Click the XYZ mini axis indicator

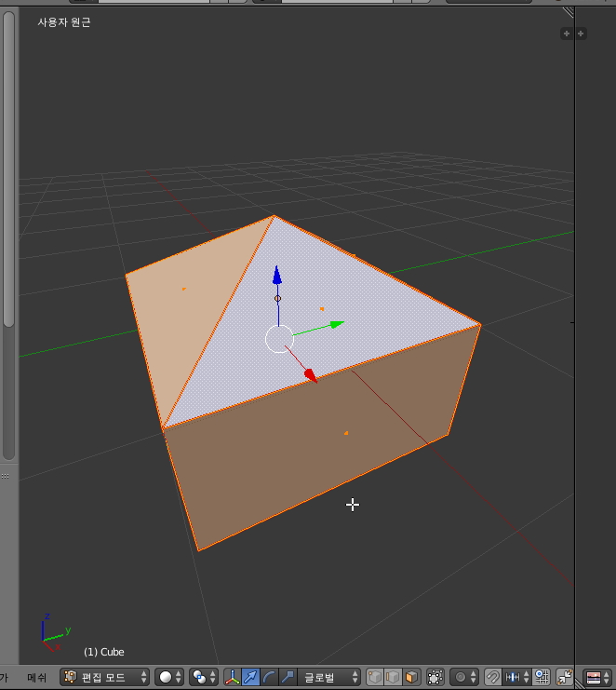(55, 633)
